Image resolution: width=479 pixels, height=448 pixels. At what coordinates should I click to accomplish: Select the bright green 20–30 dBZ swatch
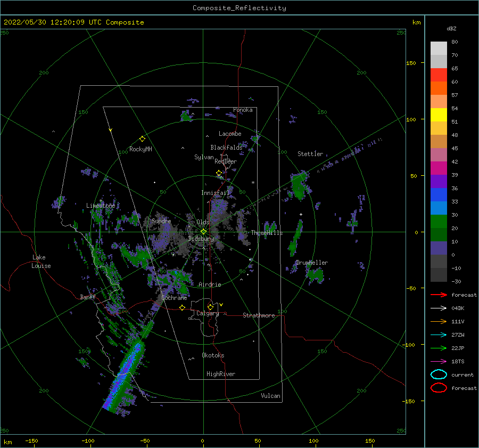pos(439,222)
